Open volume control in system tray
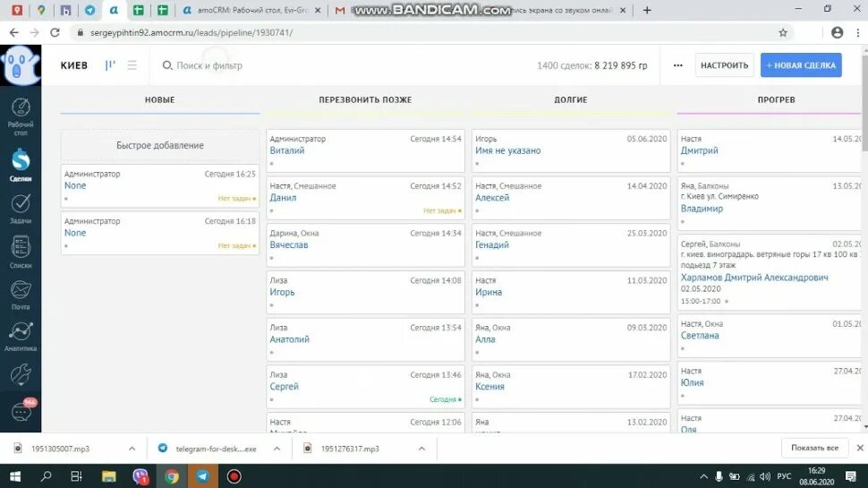Viewport: 868px width, 488px height. point(765,476)
